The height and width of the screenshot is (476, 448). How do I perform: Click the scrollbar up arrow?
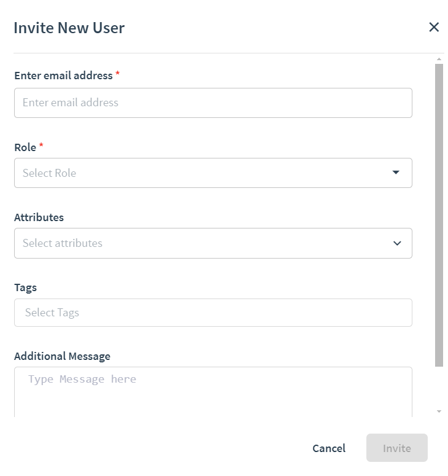click(439, 59)
